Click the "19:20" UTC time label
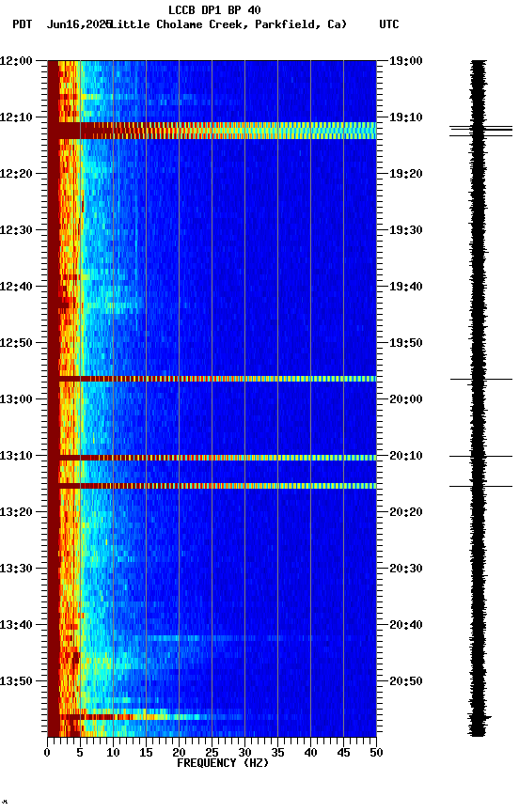 (406, 174)
